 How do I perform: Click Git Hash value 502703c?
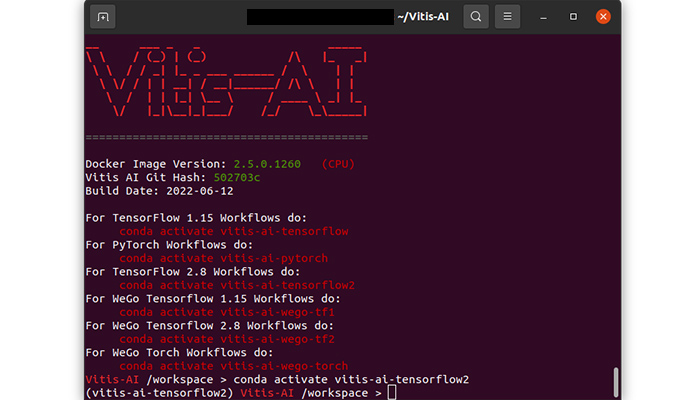237,178
